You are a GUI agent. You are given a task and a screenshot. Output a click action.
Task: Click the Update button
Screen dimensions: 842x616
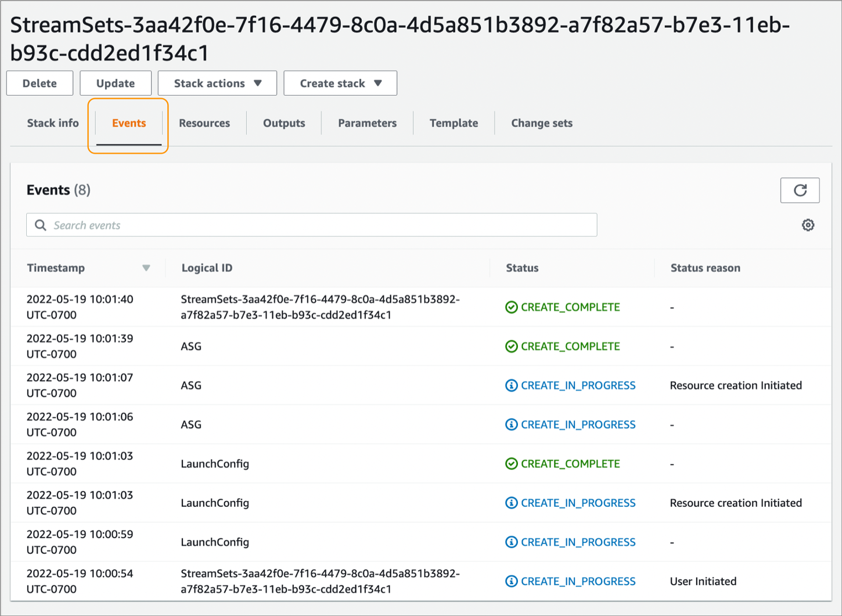point(115,83)
